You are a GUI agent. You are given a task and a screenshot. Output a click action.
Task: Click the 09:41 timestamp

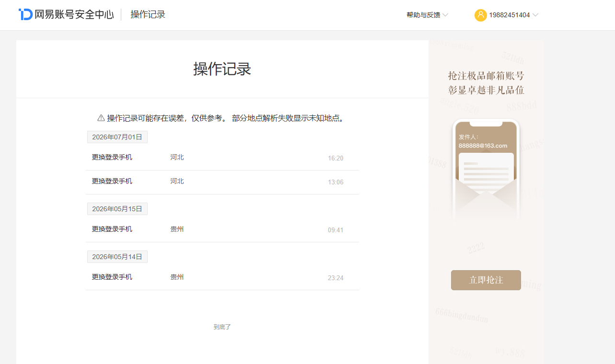click(336, 230)
